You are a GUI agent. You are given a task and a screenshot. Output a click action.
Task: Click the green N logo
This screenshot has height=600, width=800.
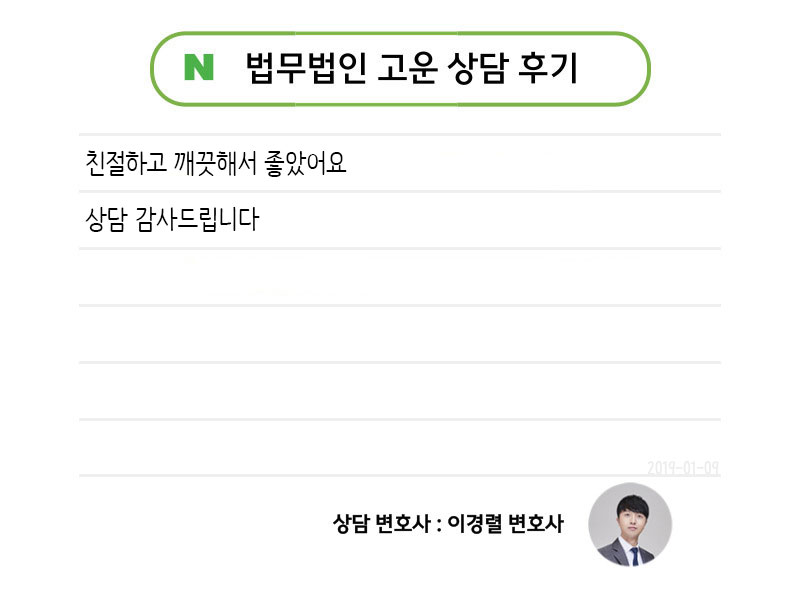click(199, 67)
